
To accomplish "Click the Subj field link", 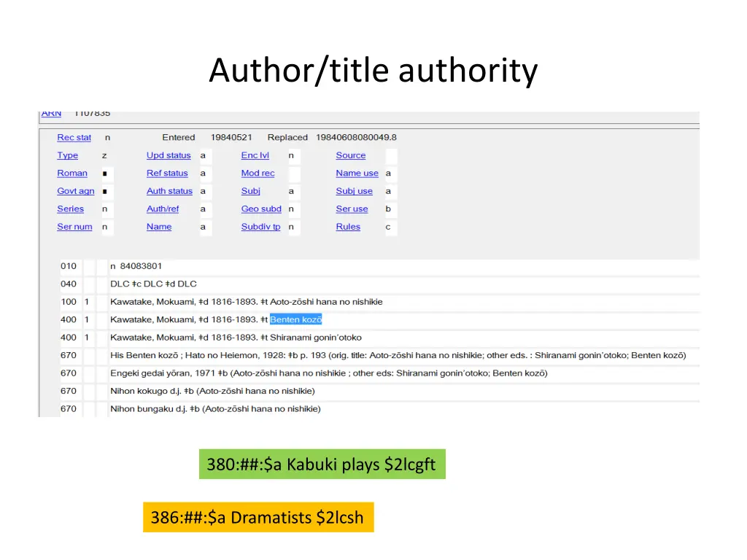I will point(250,191).
